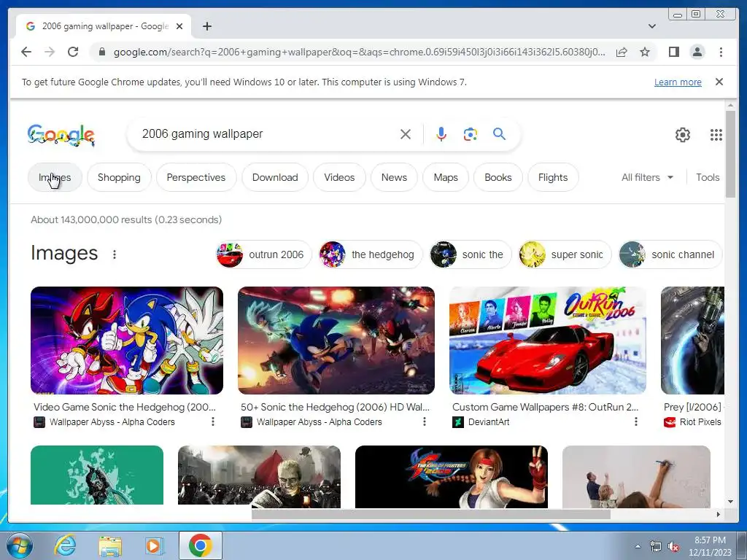This screenshot has width=747, height=560.
Task: Go to Google home via the logo
Action: coord(61,135)
